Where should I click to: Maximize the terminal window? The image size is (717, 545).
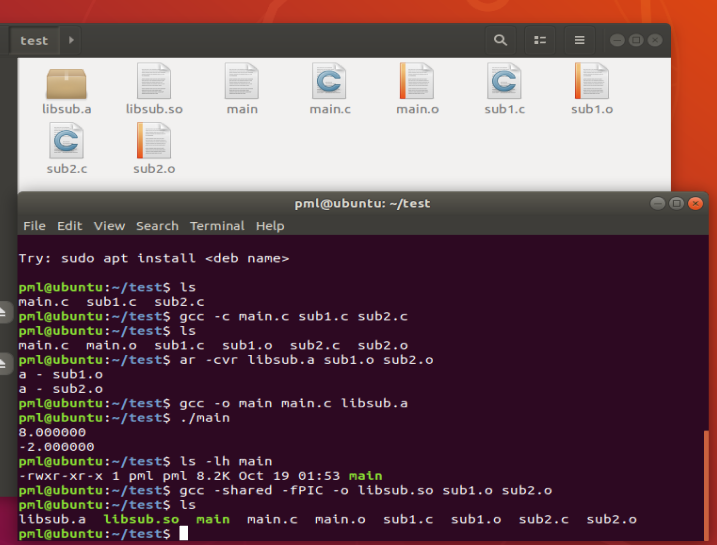(x=676, y=203)
